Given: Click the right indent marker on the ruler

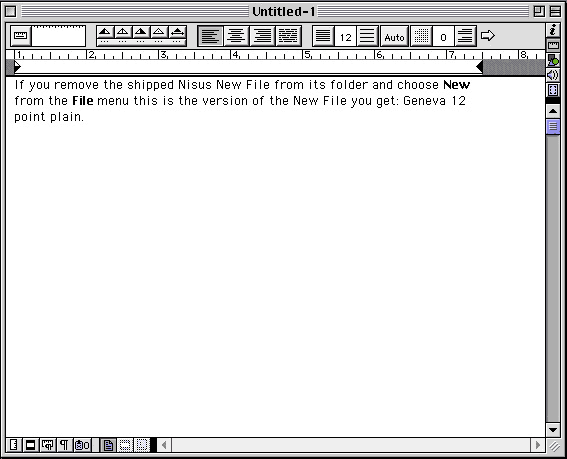Looking at the screenshot, I should pyautogui.click(x=479, y=67).
